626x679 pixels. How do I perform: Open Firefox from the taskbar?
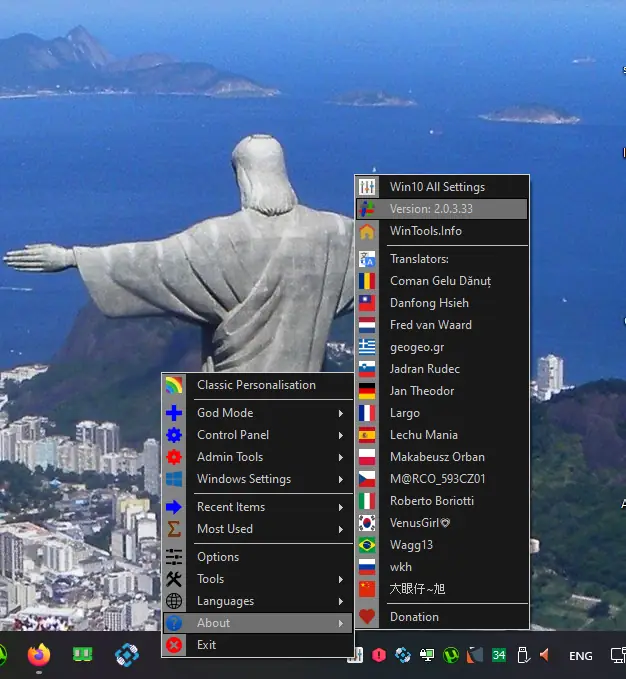click(39, 655)
